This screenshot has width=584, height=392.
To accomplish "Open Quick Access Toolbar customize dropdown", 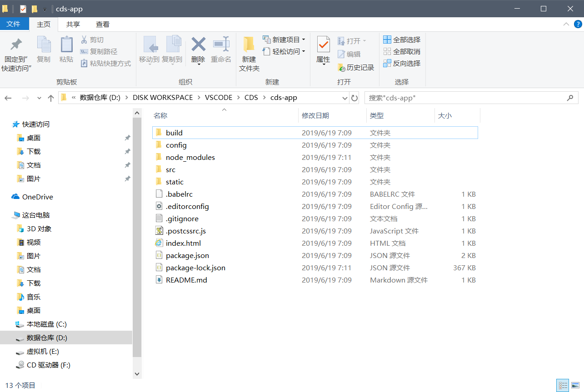I will 45,9.
